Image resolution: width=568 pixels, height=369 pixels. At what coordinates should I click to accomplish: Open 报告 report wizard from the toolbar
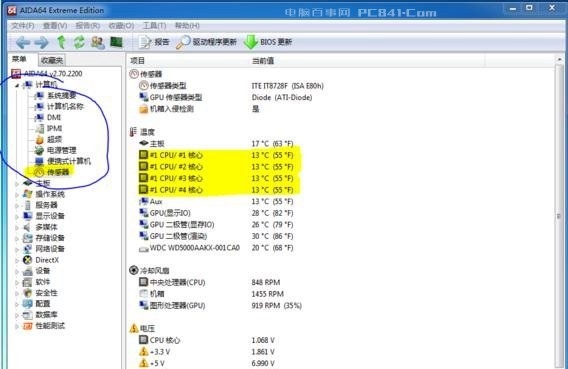[154, 42]
